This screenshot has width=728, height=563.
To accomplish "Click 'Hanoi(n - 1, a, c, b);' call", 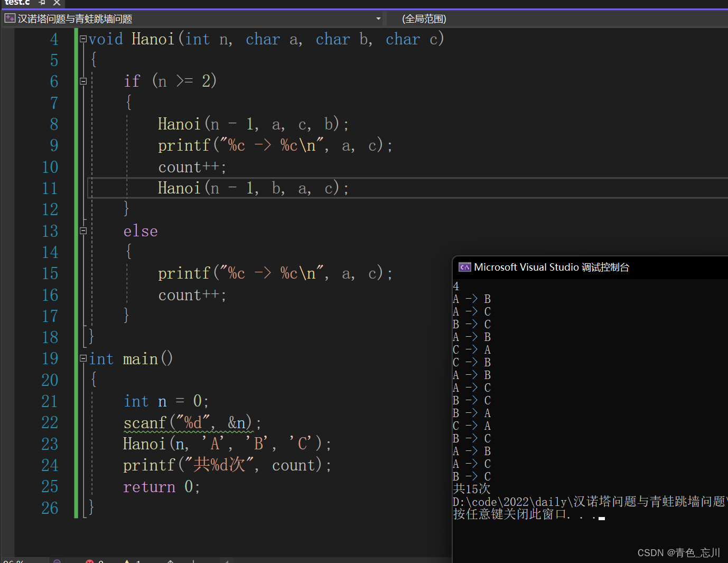I will tap(253, 124).
